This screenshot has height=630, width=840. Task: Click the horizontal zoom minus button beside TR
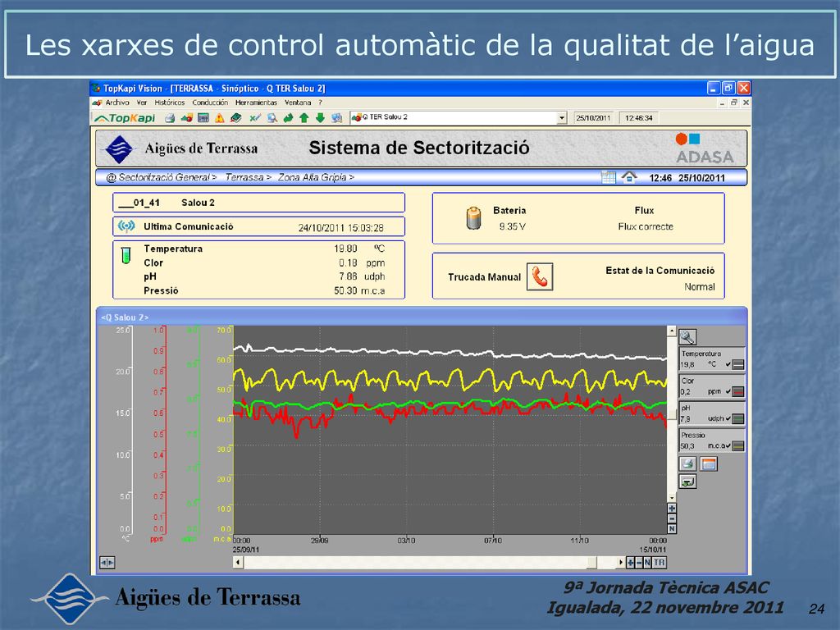tap(638, 563)
